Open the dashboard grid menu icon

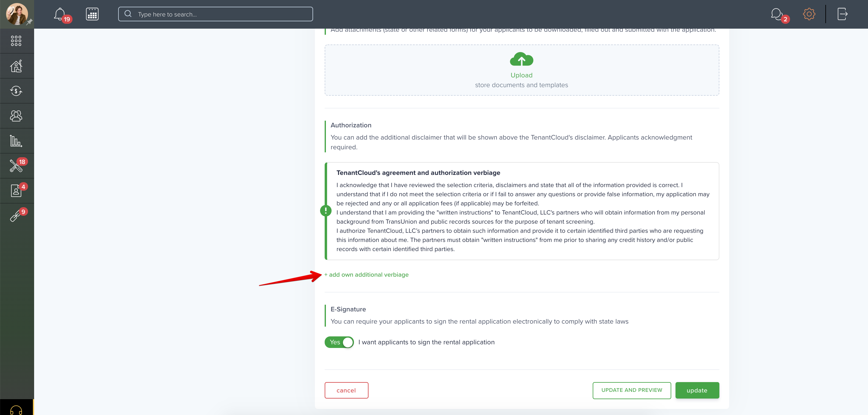[16, 41]
